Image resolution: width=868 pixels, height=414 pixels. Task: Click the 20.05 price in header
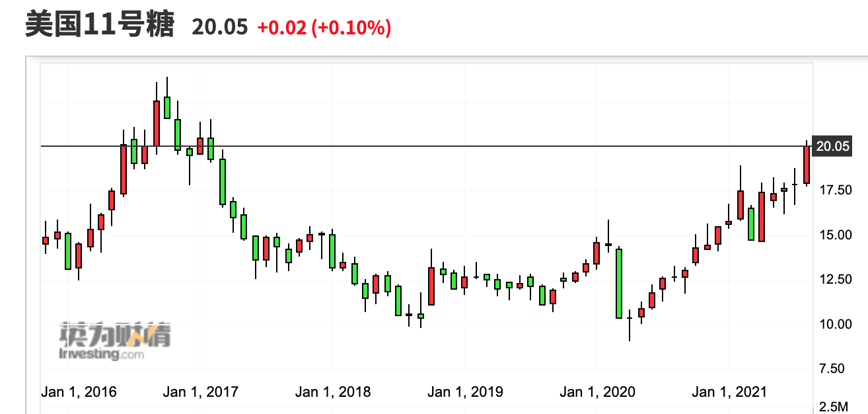[x=220, y=27]
